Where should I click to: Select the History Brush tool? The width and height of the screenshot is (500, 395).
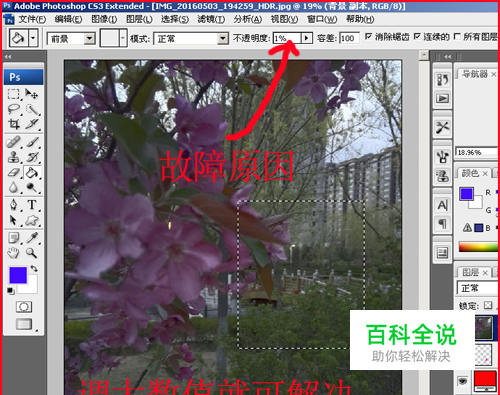[32, 157]
